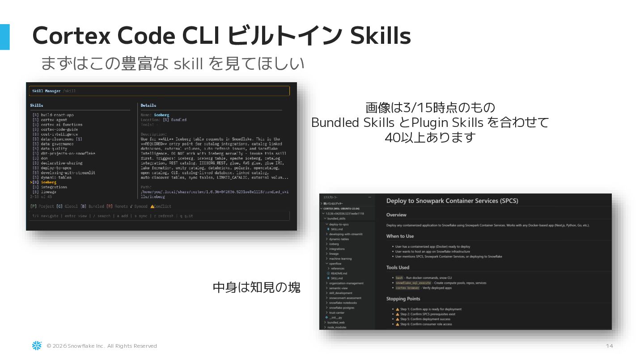
Task: Expand the skill_development folder
Action: [x=326, y=293]
